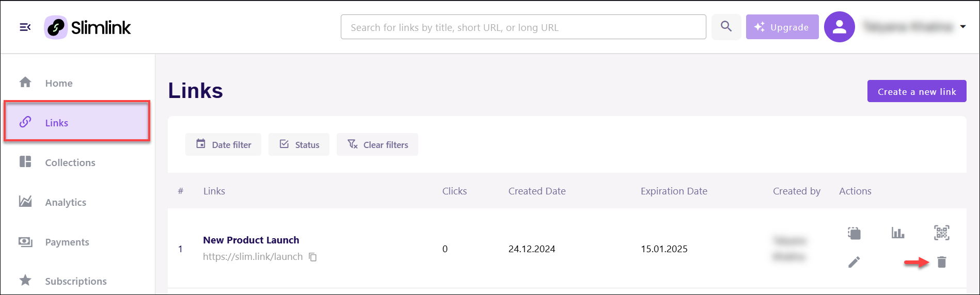The image size is (980, 295).
Task: Edit the link with the pencil icon
Action: point(854,262)
